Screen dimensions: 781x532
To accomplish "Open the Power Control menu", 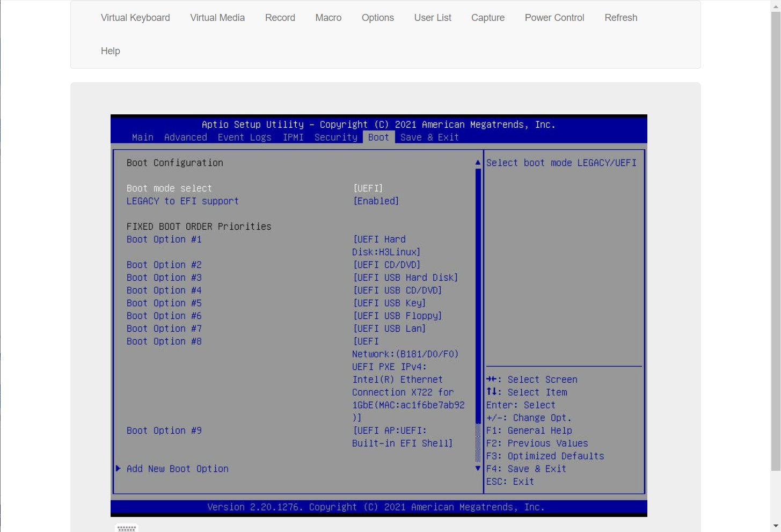I will click(x=554, y=18).
